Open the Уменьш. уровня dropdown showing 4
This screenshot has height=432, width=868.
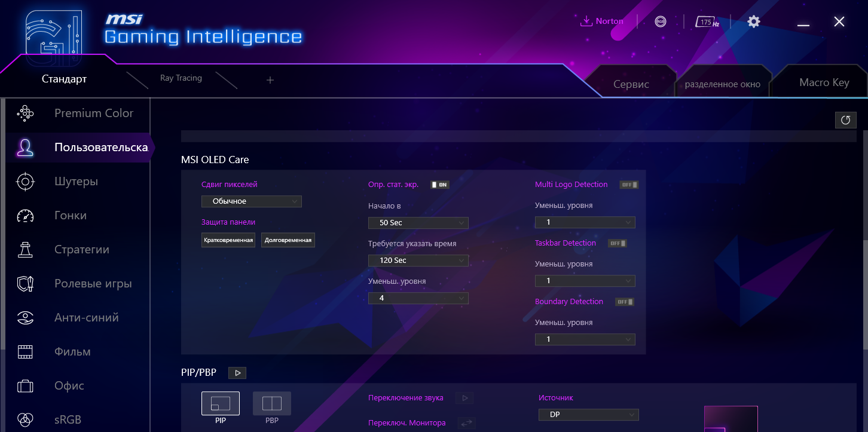coord(418,298)
